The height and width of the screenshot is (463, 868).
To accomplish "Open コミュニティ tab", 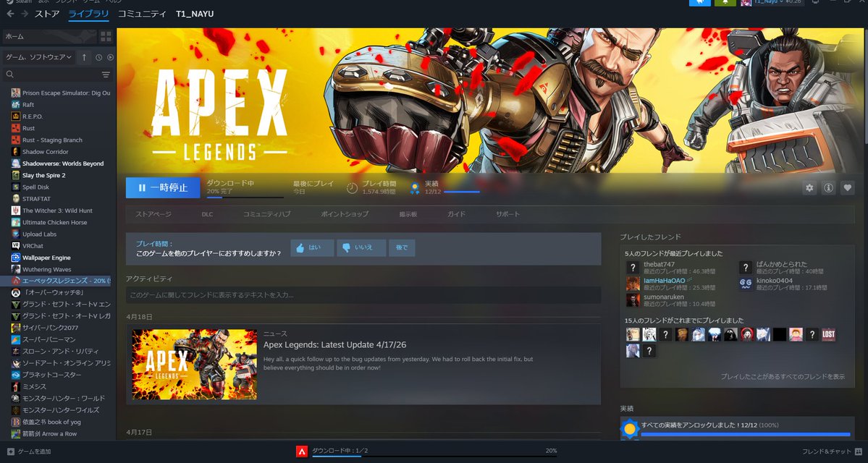I will tap(143, 14).
